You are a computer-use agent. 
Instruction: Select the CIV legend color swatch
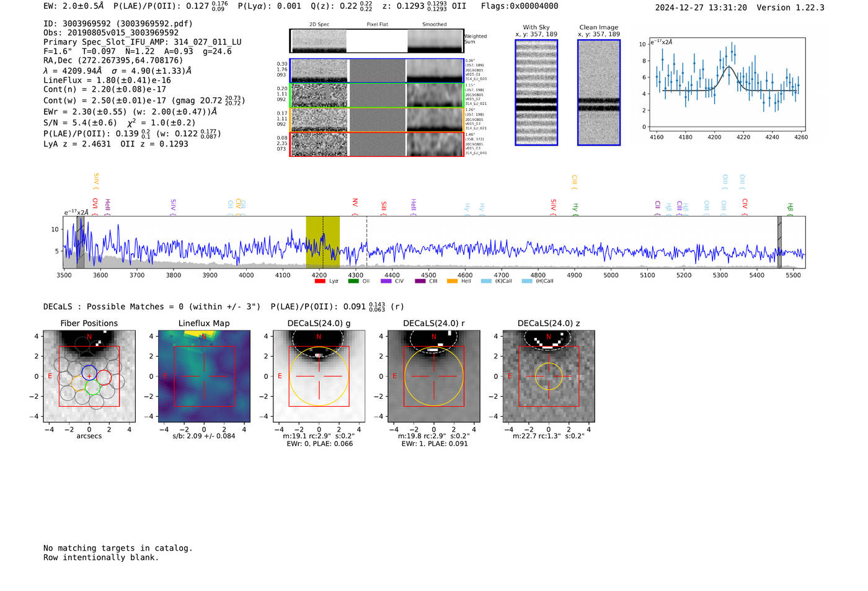pyautogui.click(x=386, y=281)
